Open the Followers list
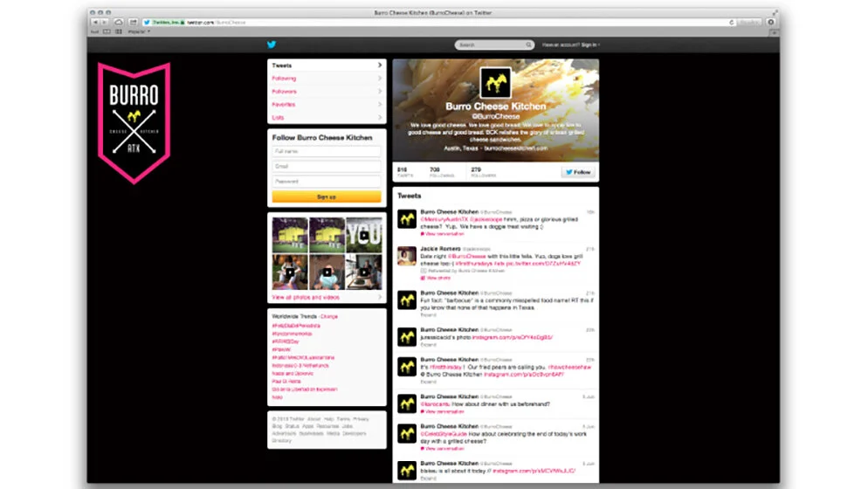The height and width of the screenshot is (489, 868). (327, 92)
